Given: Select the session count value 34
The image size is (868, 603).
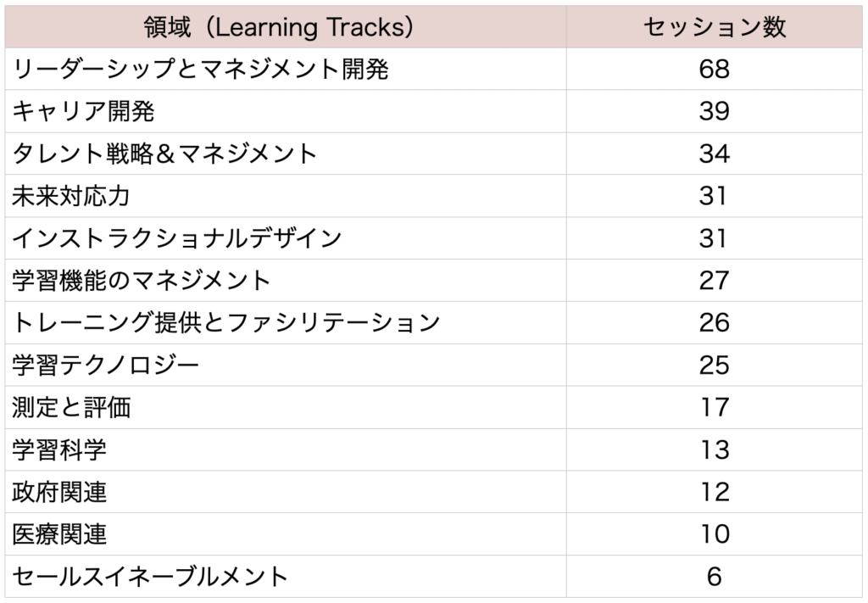Looking at the screenshot, I should point(714,154).
